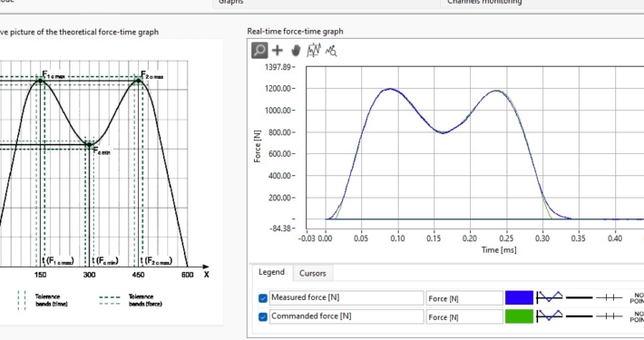Activate the crosshair cursor tool
Screen dimensions: 644x340
pos(278,51)
